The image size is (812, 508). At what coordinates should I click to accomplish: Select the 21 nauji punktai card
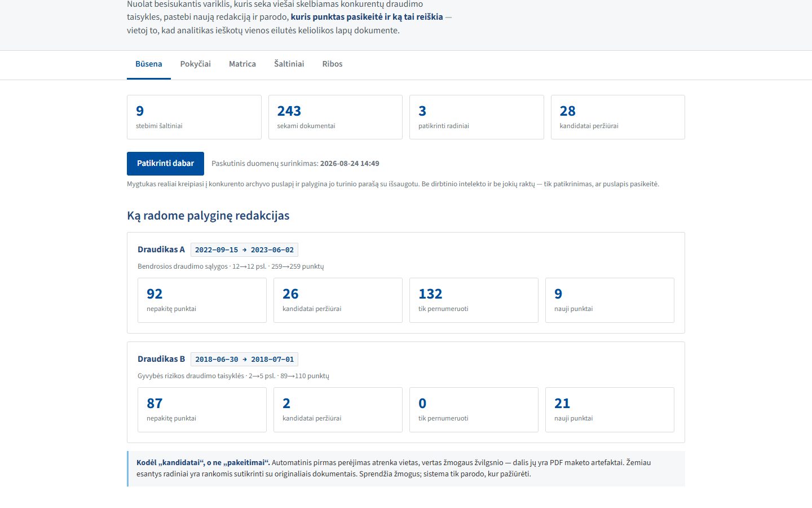tap(610, 410)
